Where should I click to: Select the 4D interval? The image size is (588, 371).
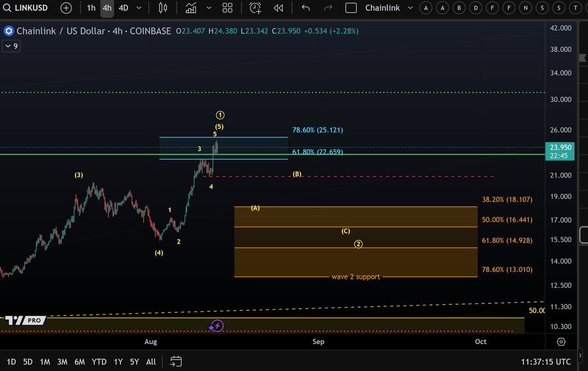(x=123, y=8)
